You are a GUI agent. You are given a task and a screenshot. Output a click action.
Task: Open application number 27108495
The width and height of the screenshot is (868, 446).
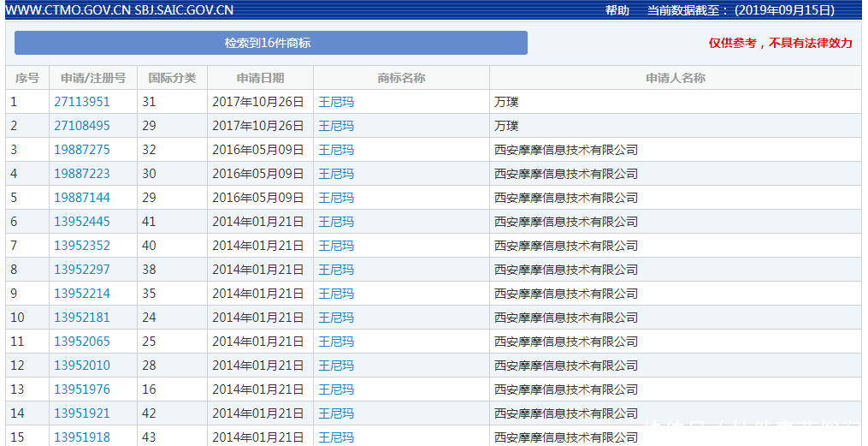82,126
